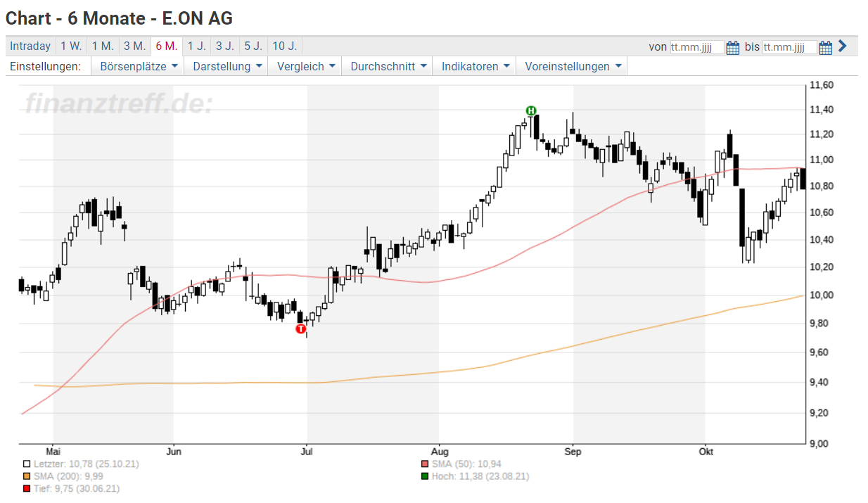The height and width of the screenshot is (503, 868).
Task: Click the white Letzter legend swatch
Action: pos(27,464)
